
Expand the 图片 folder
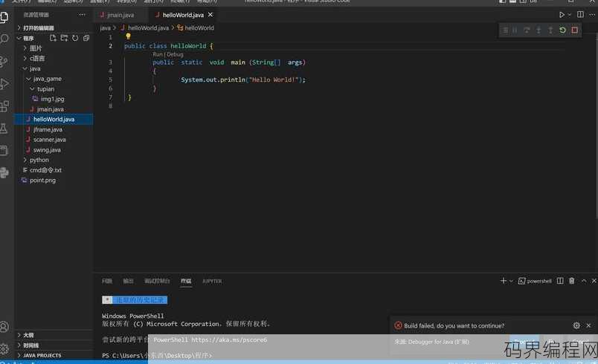(x=55, y=48)
